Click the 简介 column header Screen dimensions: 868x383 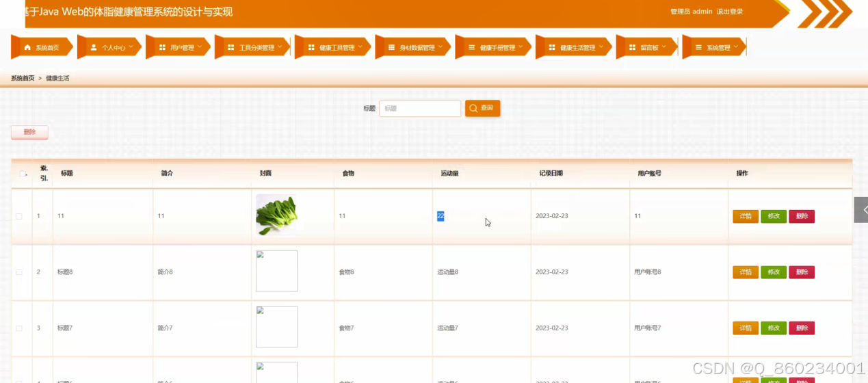click(x=167, y=174)
